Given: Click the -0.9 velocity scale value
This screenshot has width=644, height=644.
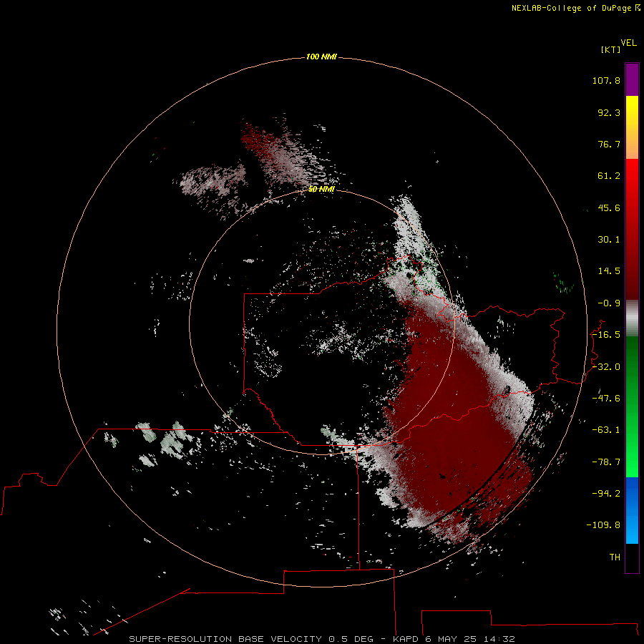Looking at the screenshot, I should click(x=609, y=303).
